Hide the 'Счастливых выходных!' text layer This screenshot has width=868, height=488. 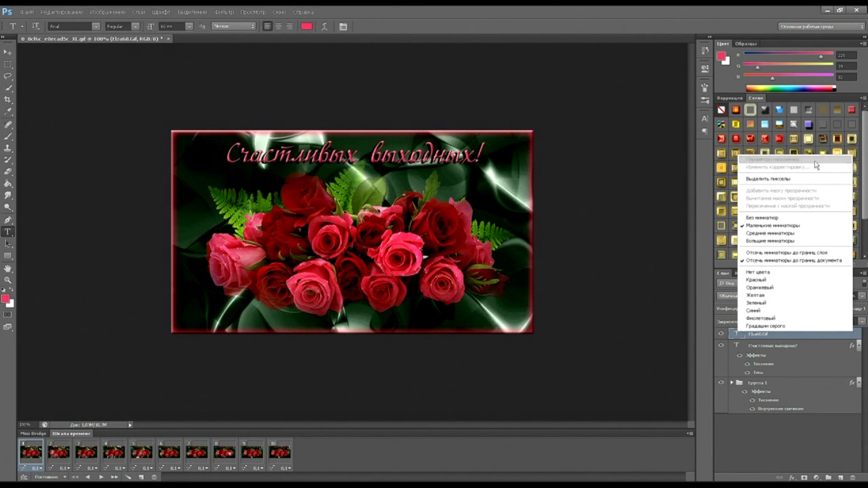coord(721,345)
